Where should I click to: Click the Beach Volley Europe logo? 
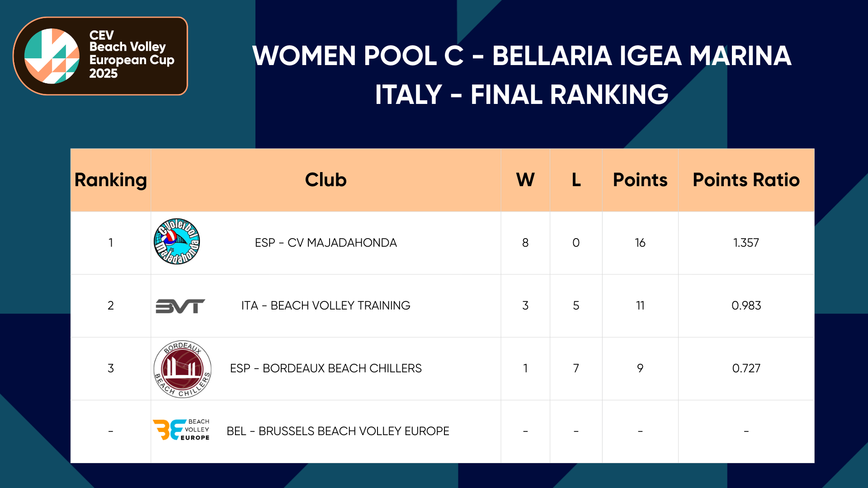pyautogui.click(x=181, y=430)
